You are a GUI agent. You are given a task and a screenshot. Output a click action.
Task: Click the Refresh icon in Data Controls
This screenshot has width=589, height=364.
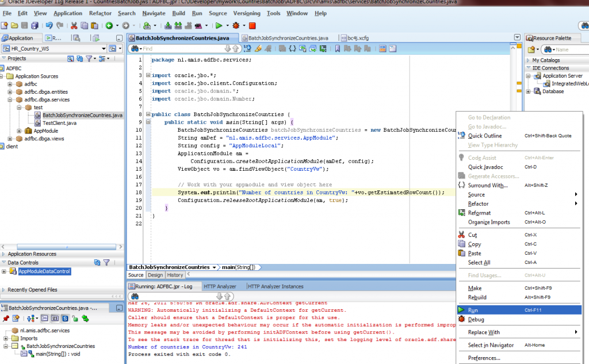coord(96,263)
